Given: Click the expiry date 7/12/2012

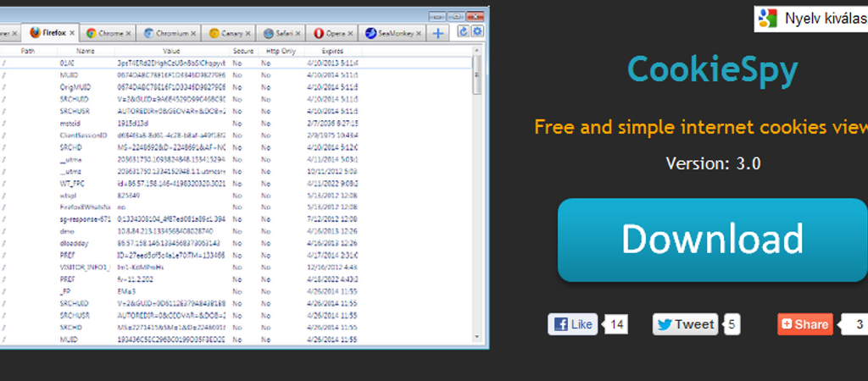Looking at the screenshot, I should [331, 219].
